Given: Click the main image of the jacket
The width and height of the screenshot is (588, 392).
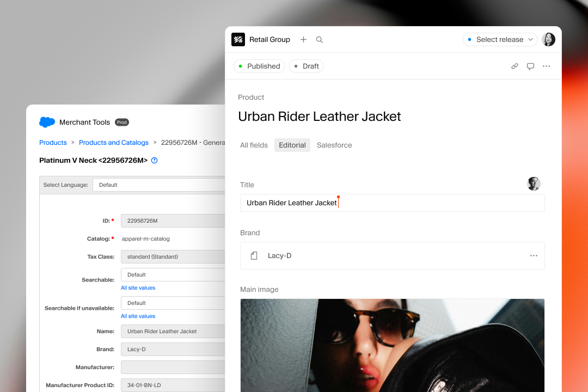Looking at the screenshot, I should point(392,346).
